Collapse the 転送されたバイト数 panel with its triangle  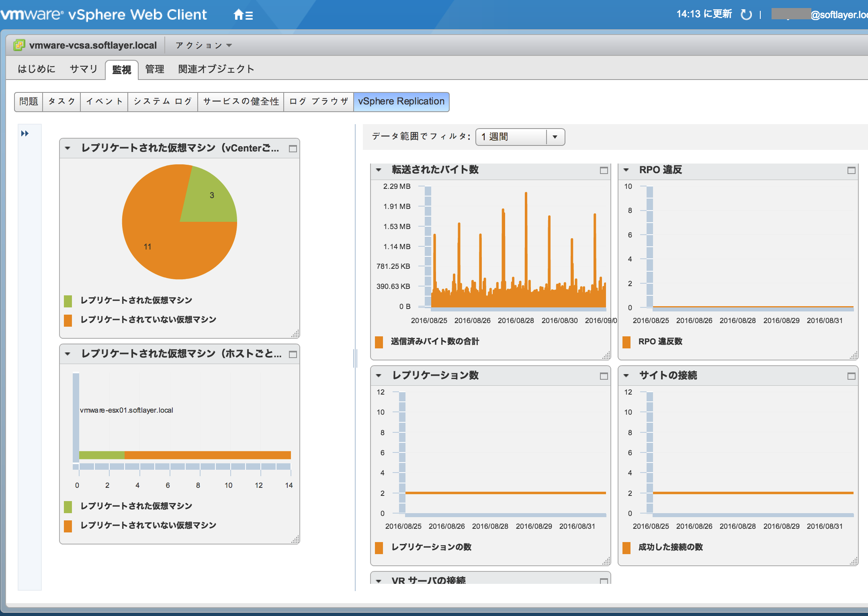[378, 170]
